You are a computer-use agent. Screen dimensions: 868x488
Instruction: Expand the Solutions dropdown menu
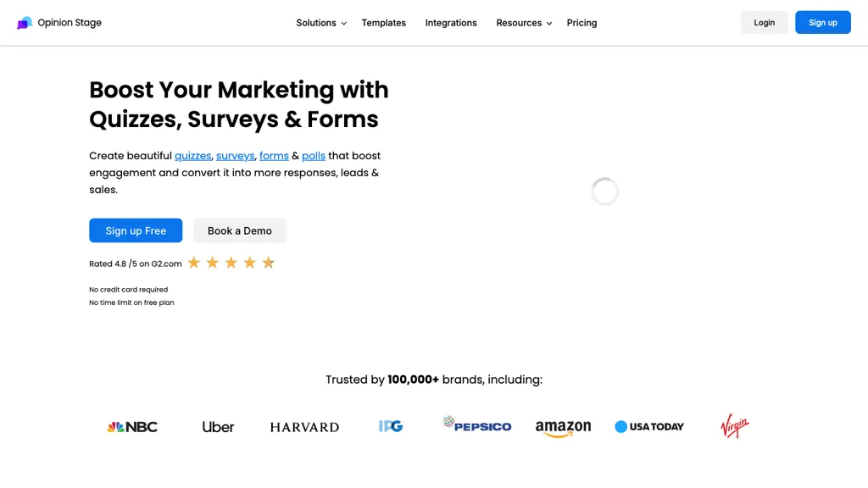tap(321, 23)
